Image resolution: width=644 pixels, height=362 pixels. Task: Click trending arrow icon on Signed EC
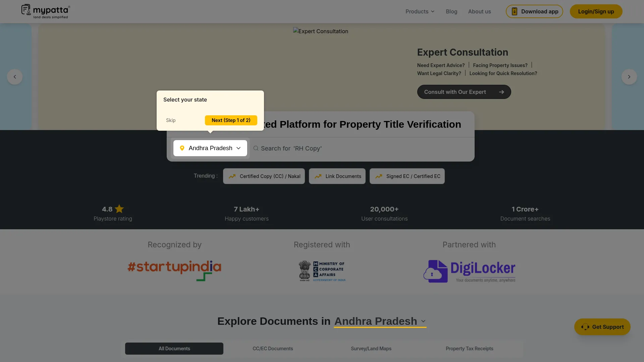379,176
